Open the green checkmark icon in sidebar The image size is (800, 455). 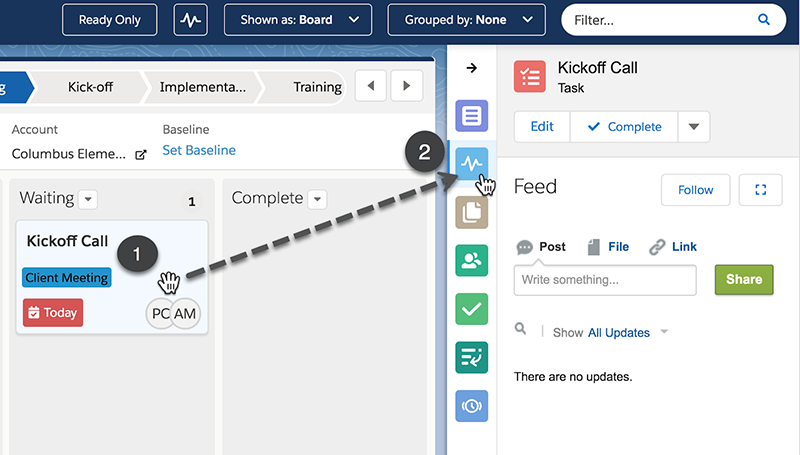pyautogui.click(x=471, y=309)
